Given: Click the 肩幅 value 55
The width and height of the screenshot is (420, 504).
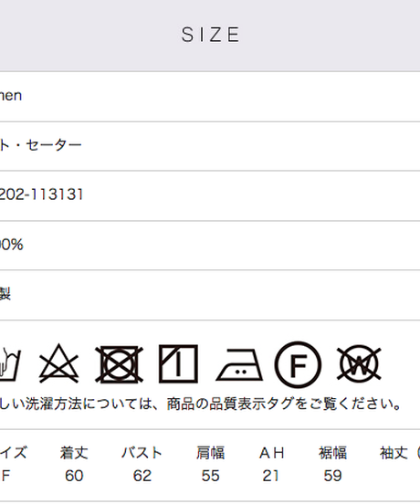Looking at the screenshot, I should coord(211,476).
